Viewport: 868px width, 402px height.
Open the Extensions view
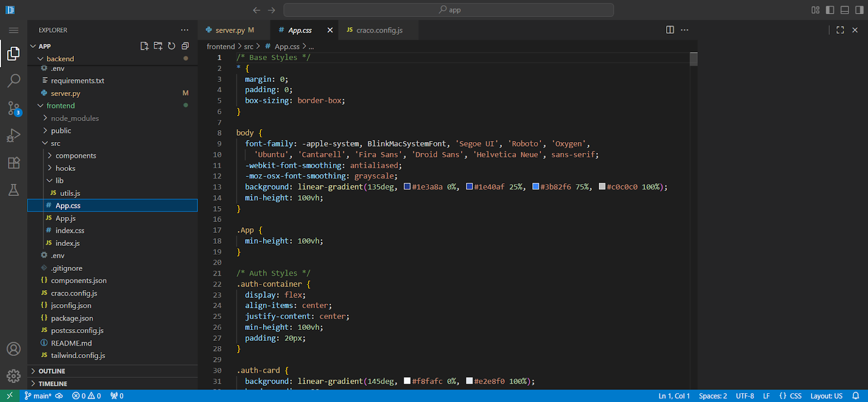click(x=14, y=163)
